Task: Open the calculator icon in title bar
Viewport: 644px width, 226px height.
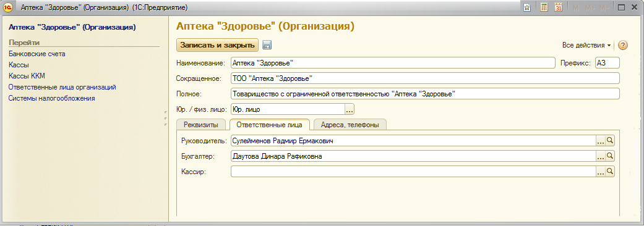Action: [x=544, y=7]
